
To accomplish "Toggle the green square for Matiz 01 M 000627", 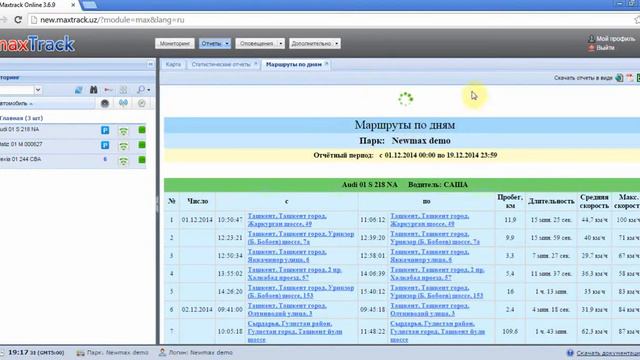I will pos(142,145).
